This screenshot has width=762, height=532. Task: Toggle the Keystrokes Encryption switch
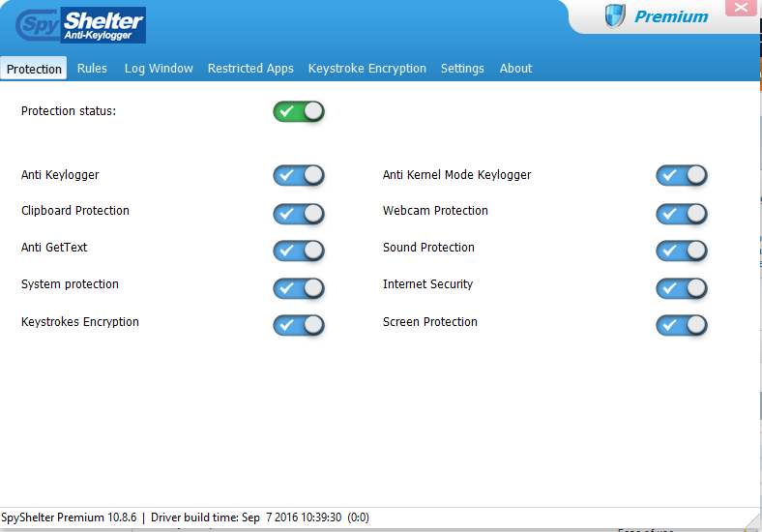tap(299, 325)
